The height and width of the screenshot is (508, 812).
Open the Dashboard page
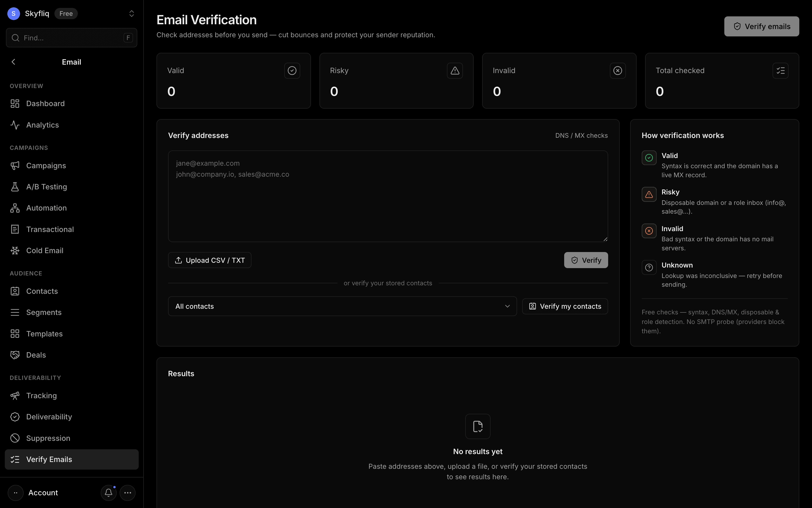pyautogui.click(x=71, y=104)
